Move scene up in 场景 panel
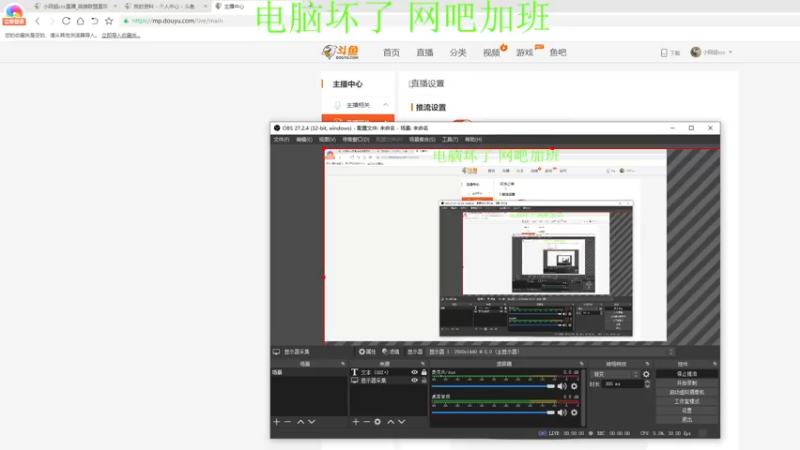 tap(301, 422)
